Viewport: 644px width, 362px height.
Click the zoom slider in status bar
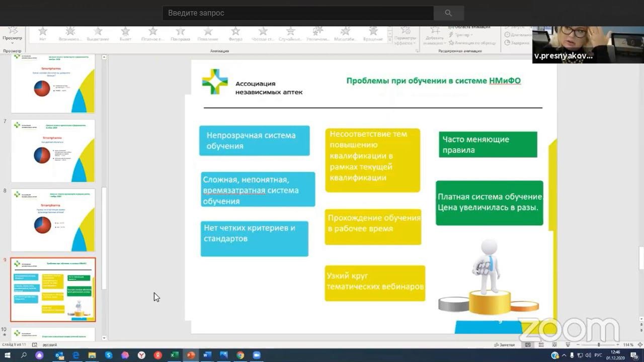[x=598, y=345]
